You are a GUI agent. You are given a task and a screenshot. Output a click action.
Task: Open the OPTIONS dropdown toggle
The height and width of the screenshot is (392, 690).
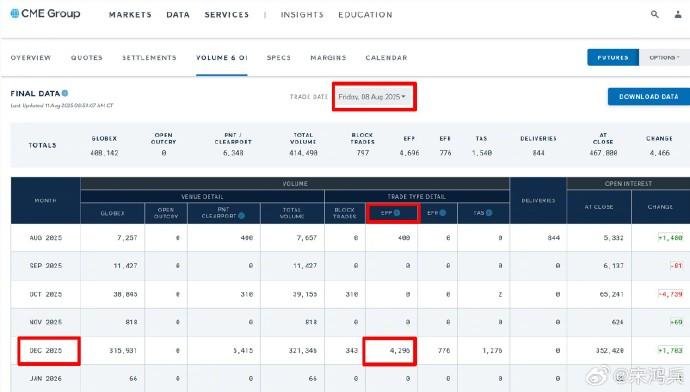pyautogui.click(x=664, y=58)
